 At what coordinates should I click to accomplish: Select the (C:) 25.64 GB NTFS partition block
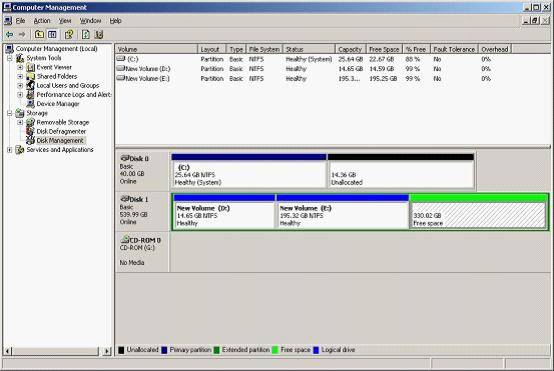249,171
